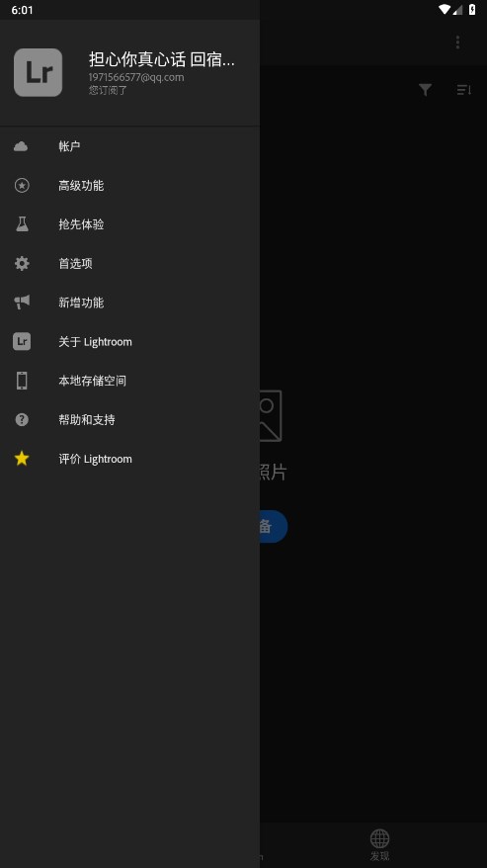Tap the yellow star rate icon

(22, 459)
